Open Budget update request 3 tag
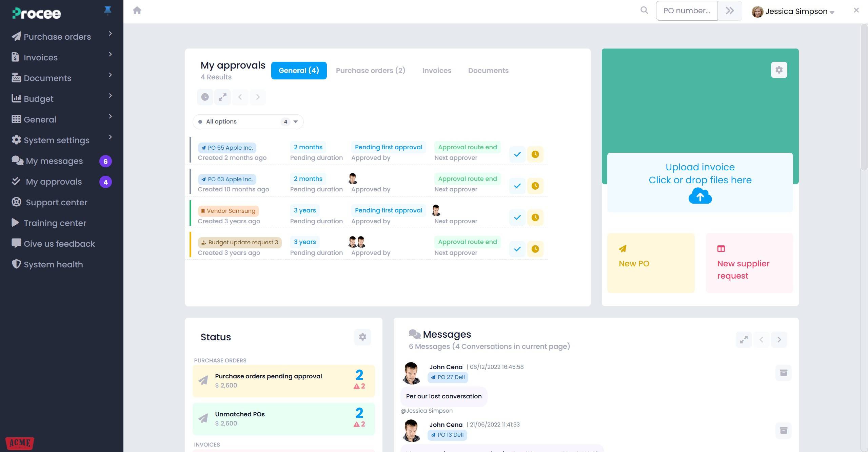 240,242
